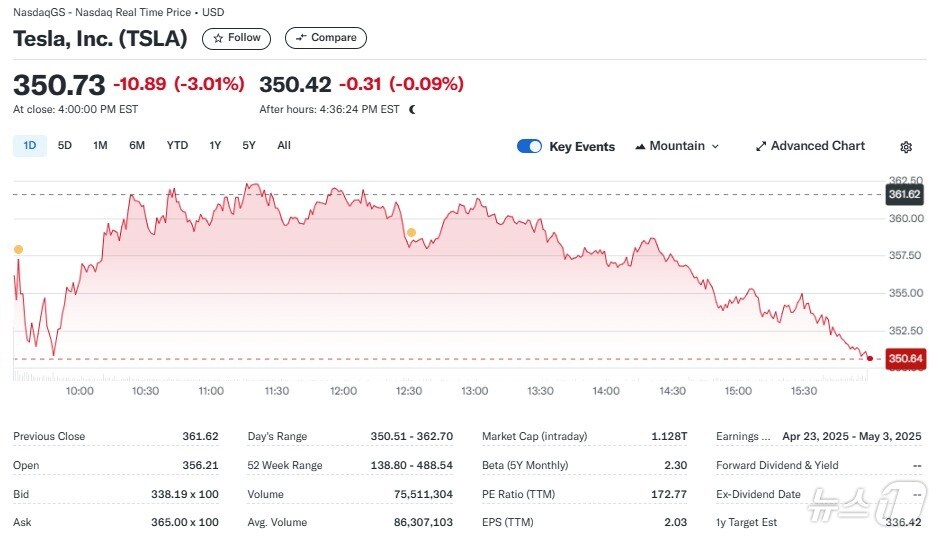Click the Advanced Chart expand arrows icon
This screenshot has height=538, width=937.
tap(760, 146)
